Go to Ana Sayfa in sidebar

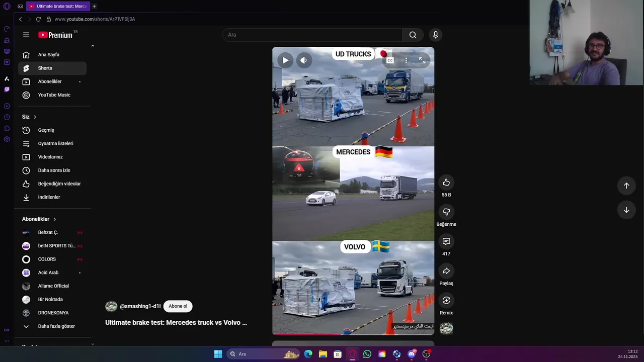52,55
